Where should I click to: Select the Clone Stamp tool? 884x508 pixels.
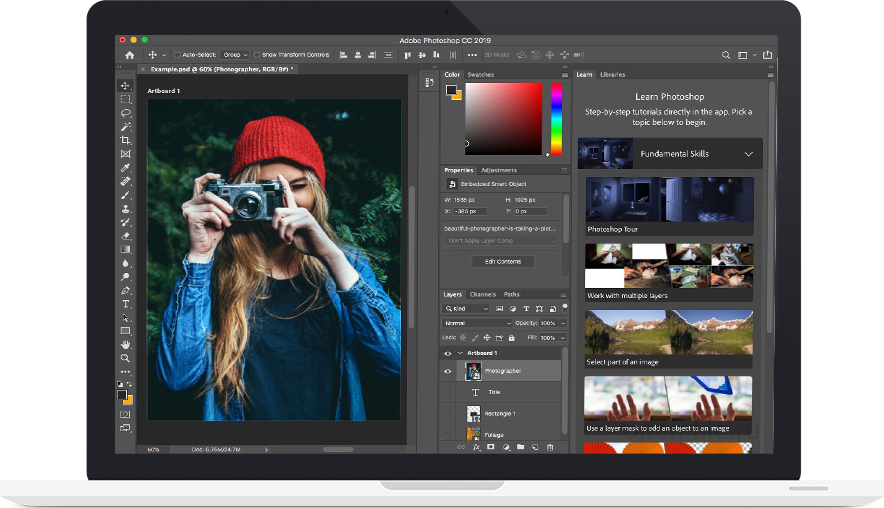[x=125, y=209]
